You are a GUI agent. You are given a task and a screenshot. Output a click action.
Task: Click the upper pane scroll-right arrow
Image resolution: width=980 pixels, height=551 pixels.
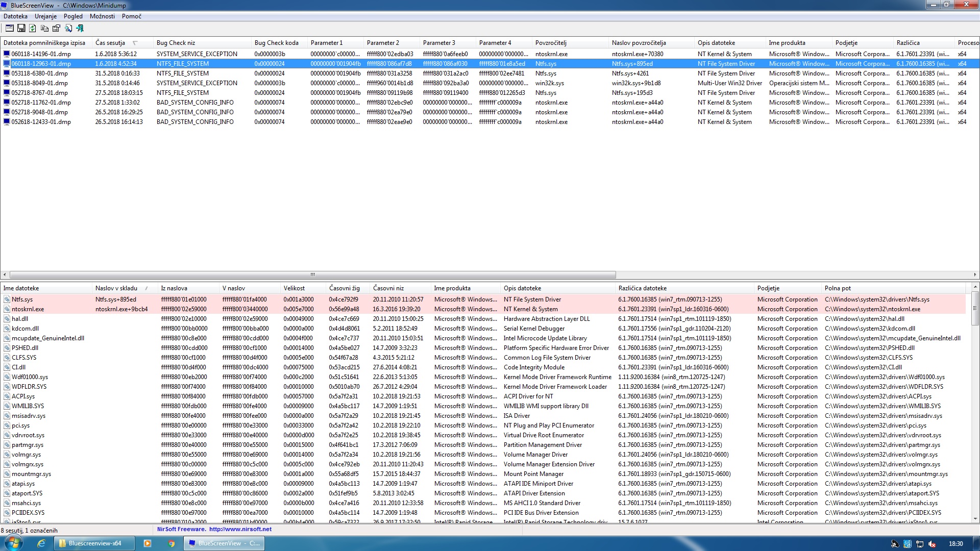[976, 274]
